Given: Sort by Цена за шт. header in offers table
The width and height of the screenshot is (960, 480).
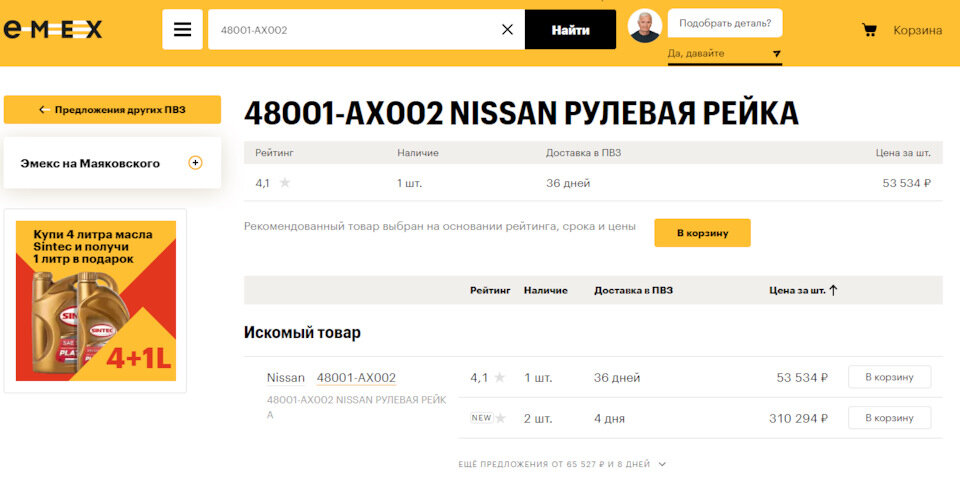Looking at the screenshot, I should [x=797, y=290].
